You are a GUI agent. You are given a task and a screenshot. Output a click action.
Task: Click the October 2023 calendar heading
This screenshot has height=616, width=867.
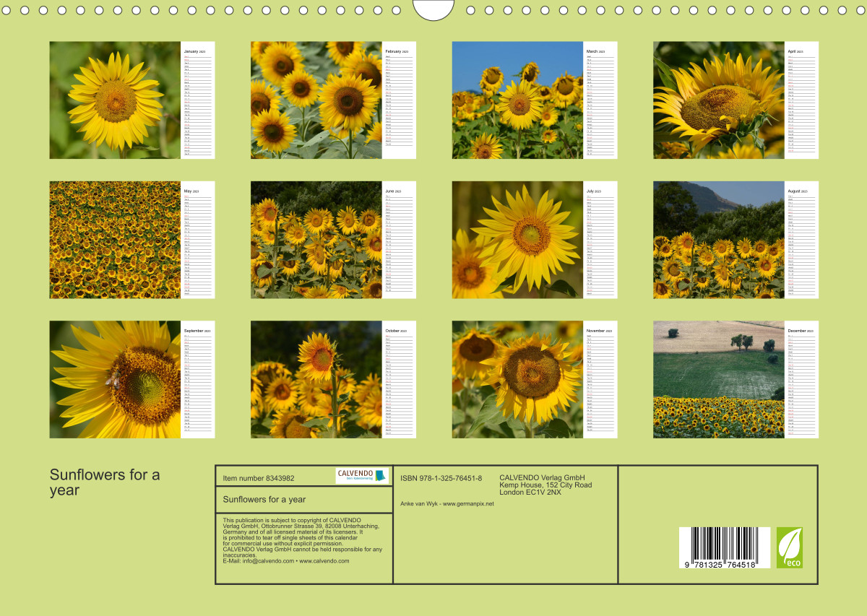(x=396, y=331)
